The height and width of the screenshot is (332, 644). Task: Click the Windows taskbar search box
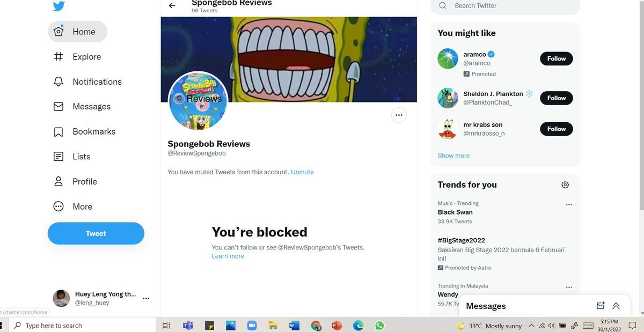click(x=82, y=326)
